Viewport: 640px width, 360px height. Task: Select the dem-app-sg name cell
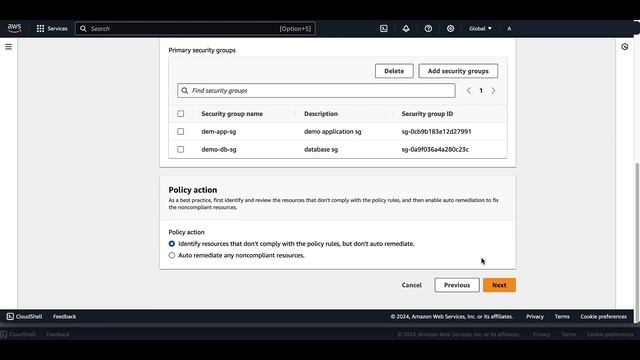click(219, 132)
